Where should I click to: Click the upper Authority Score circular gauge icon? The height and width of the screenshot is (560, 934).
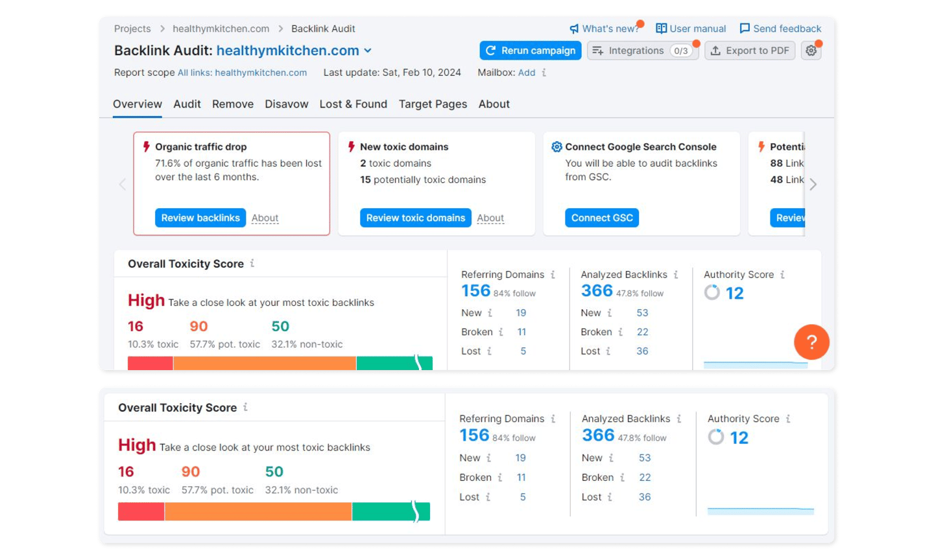tap(712, 292)
